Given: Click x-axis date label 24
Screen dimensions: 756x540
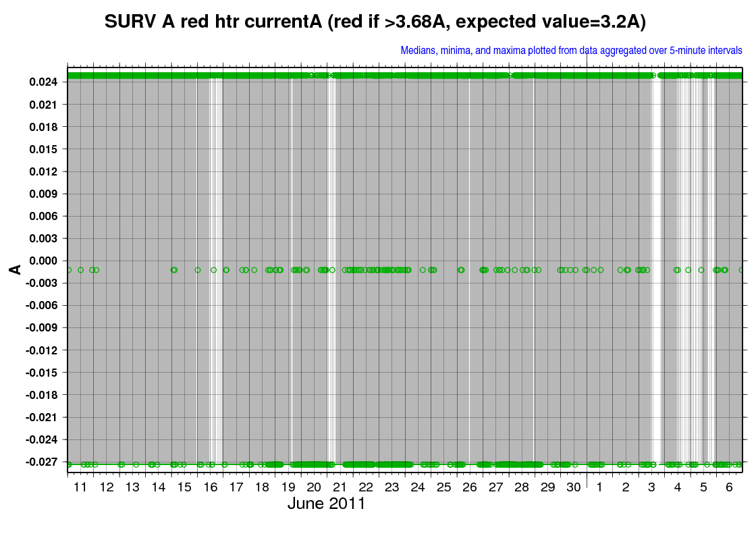Looking at the screenshot, I should [418, 487].
